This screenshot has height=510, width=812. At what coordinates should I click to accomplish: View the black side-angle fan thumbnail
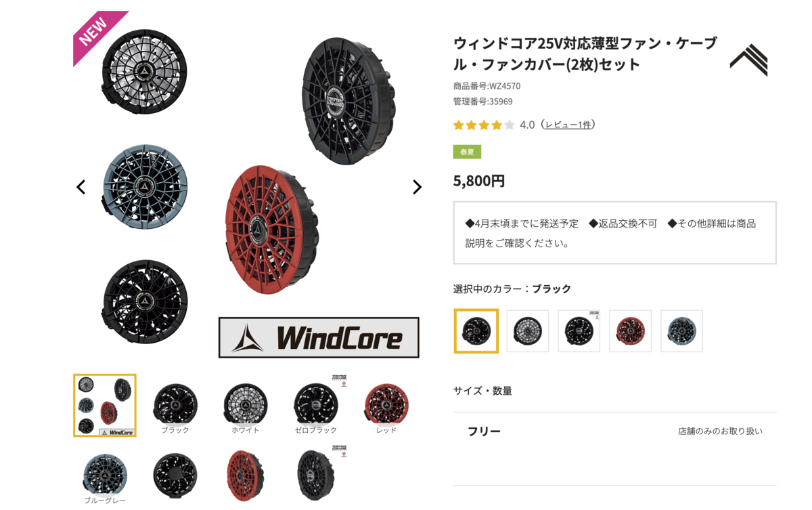316,475
